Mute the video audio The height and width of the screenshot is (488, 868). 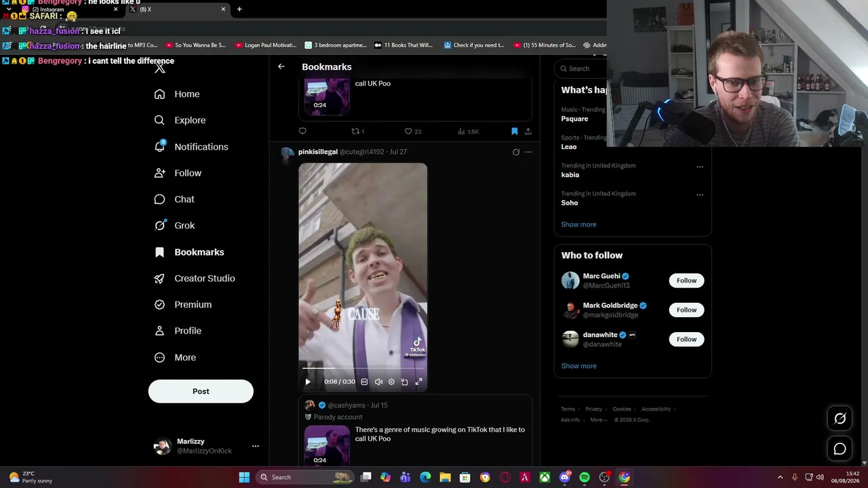(x=378, y=382)
